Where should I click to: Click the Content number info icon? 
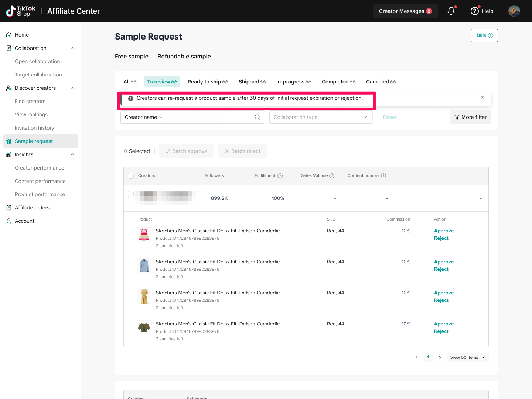pos(383,176)
